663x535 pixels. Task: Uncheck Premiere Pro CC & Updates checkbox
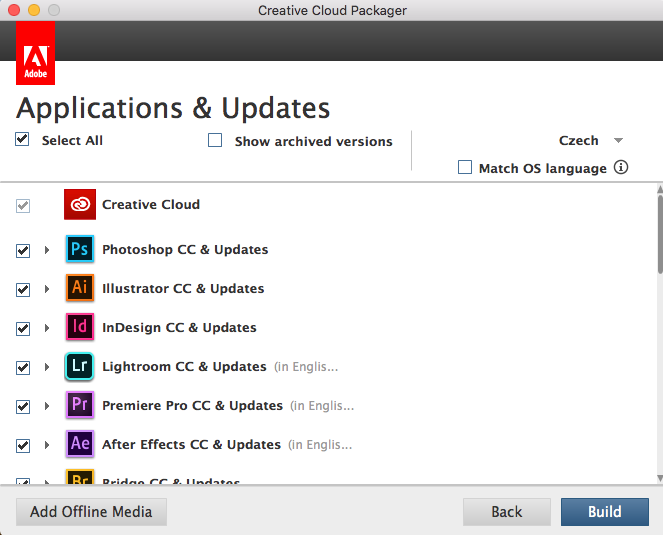[23, 406]
